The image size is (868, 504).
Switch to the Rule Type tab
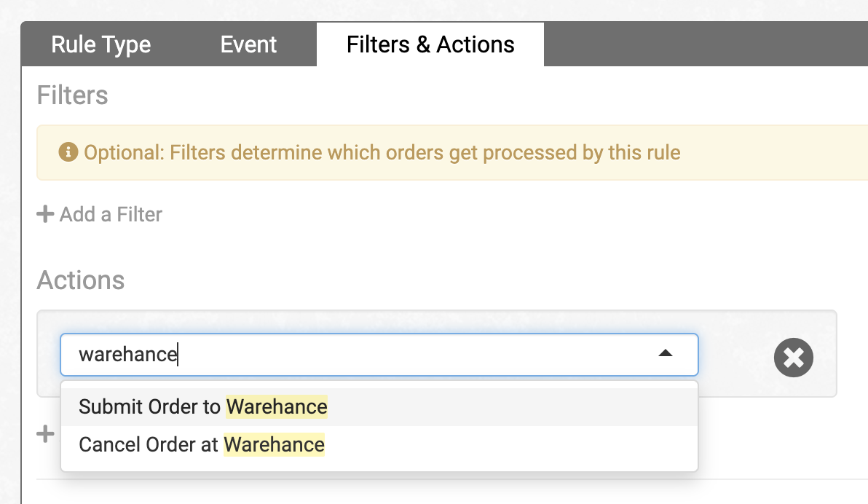pyautogui.click(x=100, y=44)
